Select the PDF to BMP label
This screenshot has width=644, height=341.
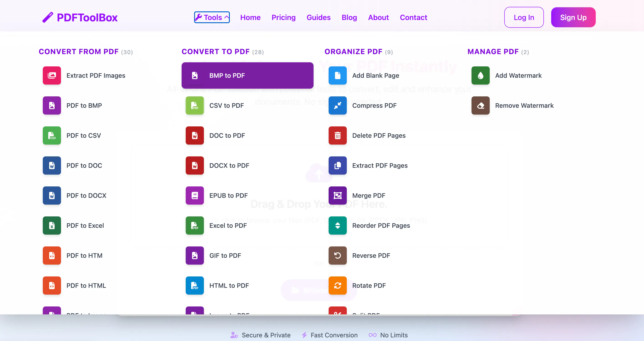point(84,105)
